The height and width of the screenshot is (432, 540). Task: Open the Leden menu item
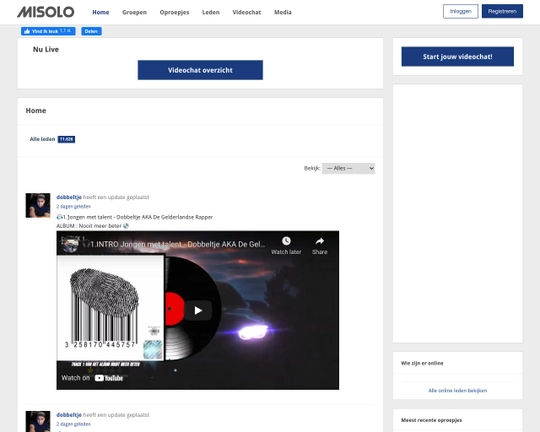tap(211, 12)
